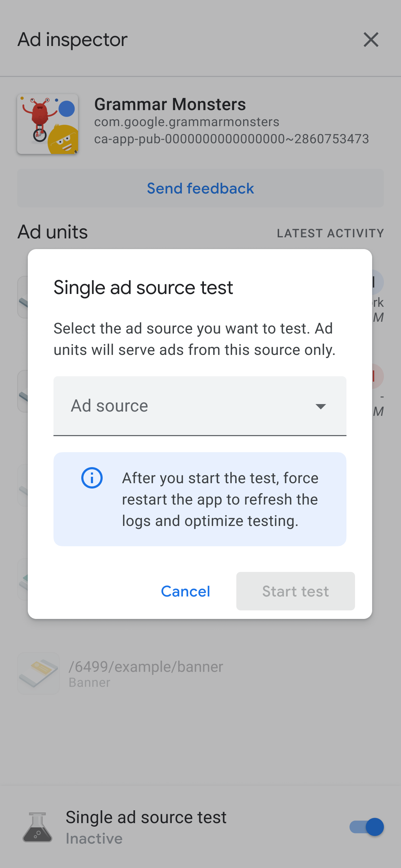Close the Ad inspector with the X
Image resolution: width=401 pixels, height=868 pixels.
(x=371, y=40)
